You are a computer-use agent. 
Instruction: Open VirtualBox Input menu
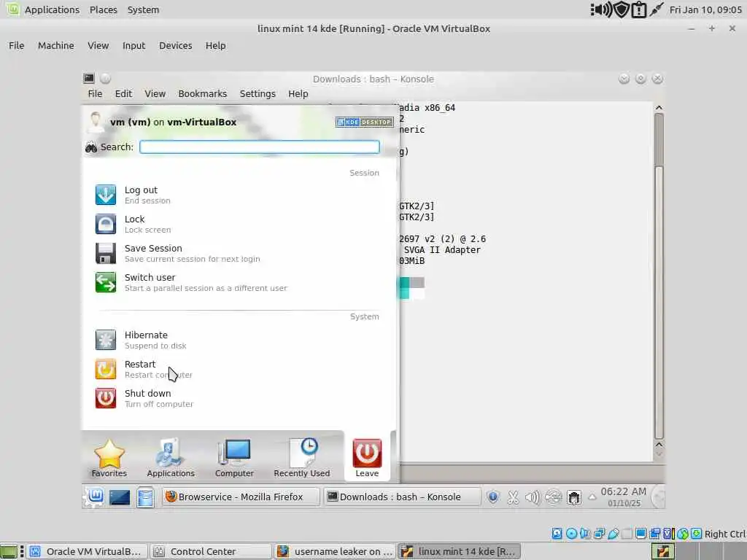point(133,46)
